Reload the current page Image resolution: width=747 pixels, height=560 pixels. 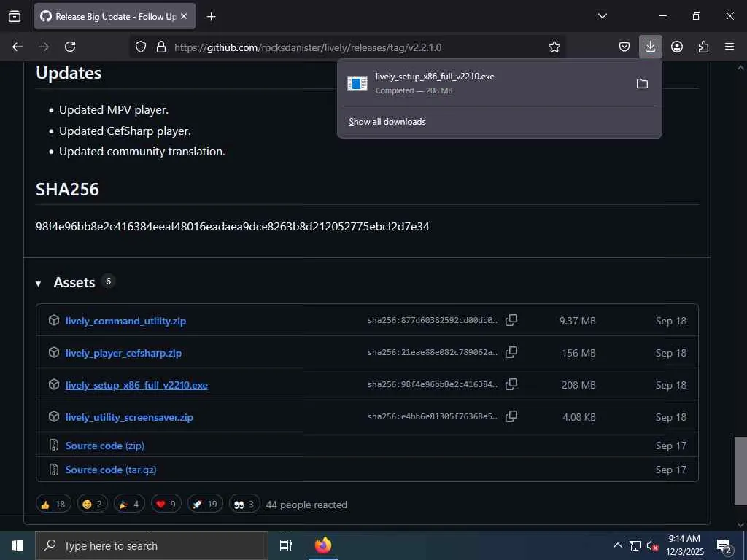[x=70, y=47]
